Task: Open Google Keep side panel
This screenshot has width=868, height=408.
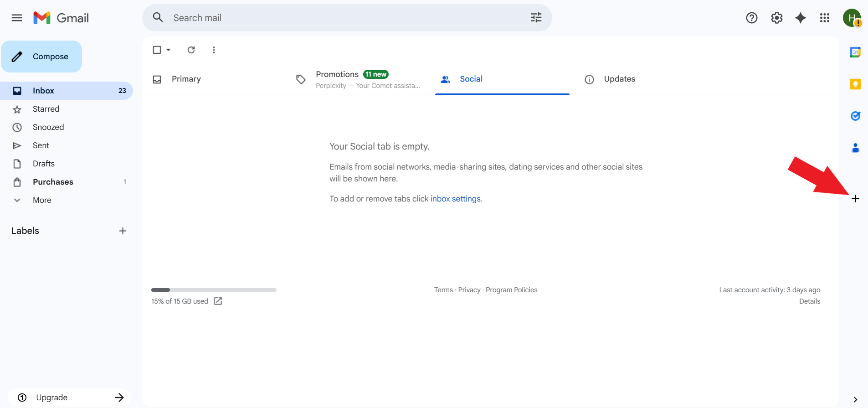Action: coord(855,84)
